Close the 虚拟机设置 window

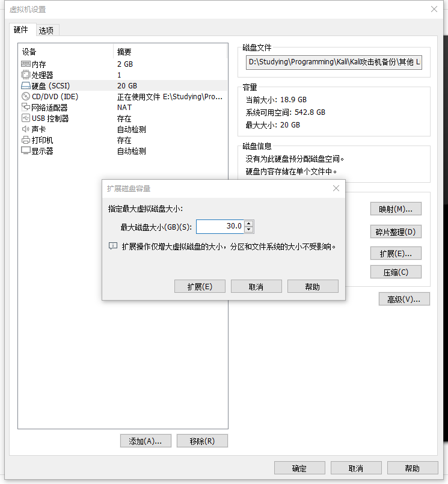click(x=434, y=9)
